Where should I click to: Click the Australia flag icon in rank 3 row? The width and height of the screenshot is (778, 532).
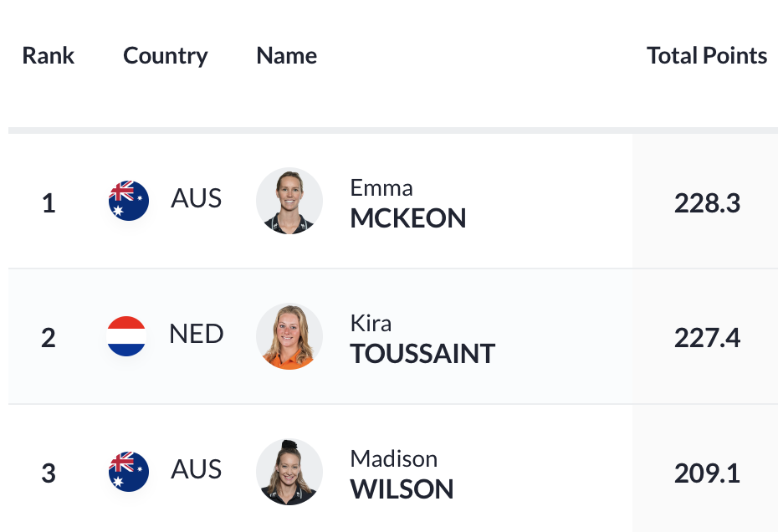click(x=129, y=472)
